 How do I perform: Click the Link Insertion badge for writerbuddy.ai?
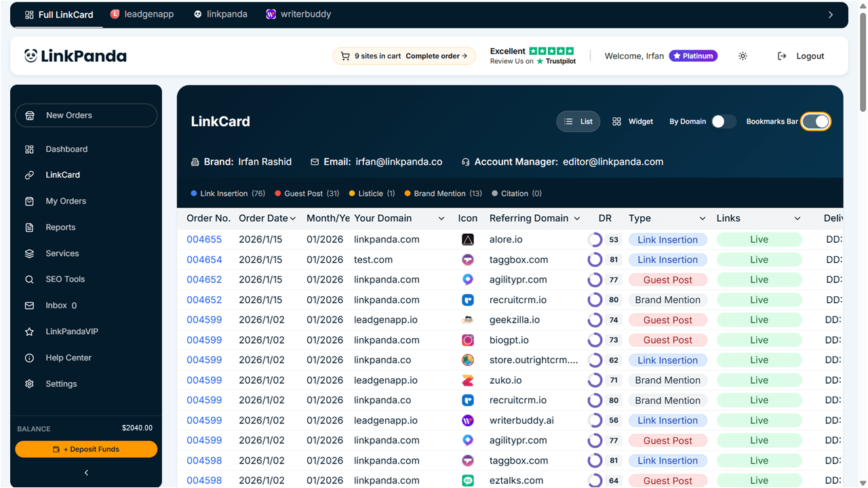click(668, 420)
